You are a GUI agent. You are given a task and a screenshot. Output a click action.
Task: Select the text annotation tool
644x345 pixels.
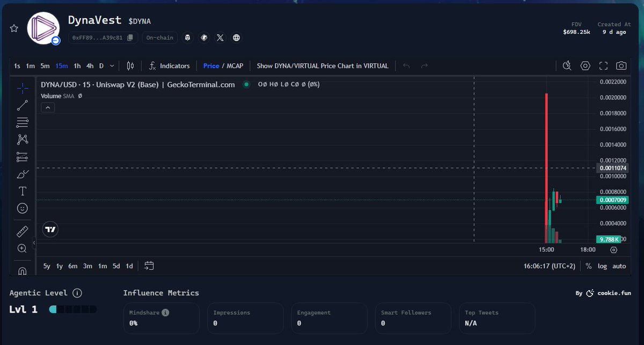(23, 191)
